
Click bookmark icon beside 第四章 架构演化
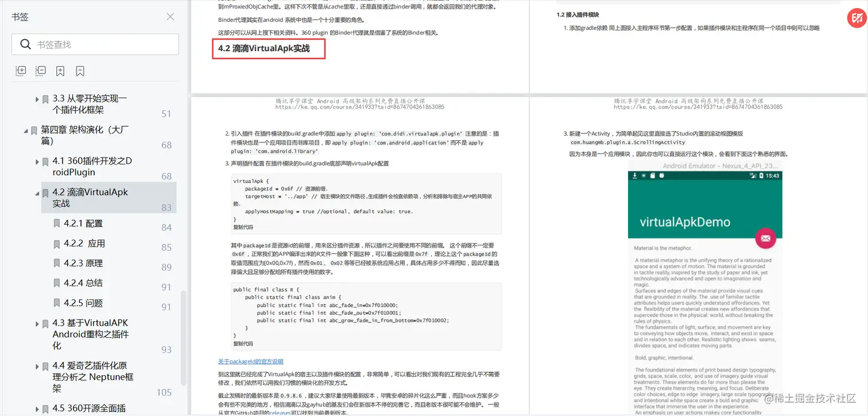(34, 130)
